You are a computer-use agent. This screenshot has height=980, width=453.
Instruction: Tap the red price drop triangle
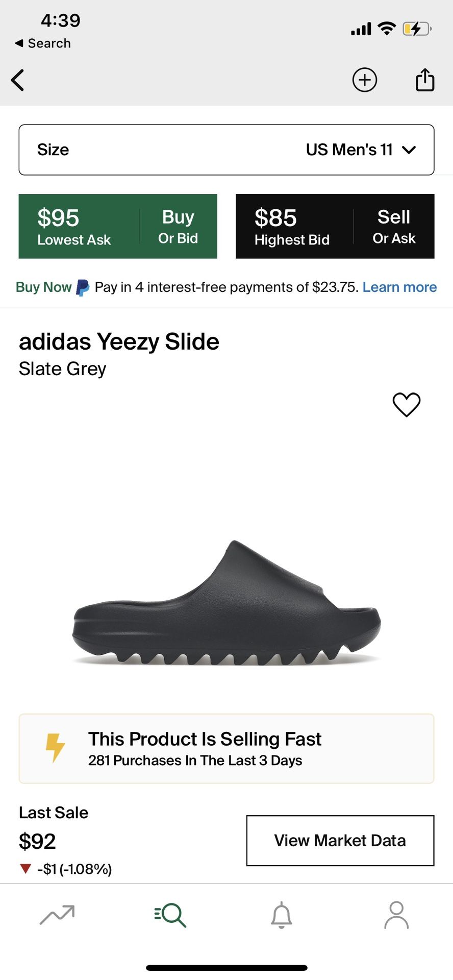tap(26, 869)
